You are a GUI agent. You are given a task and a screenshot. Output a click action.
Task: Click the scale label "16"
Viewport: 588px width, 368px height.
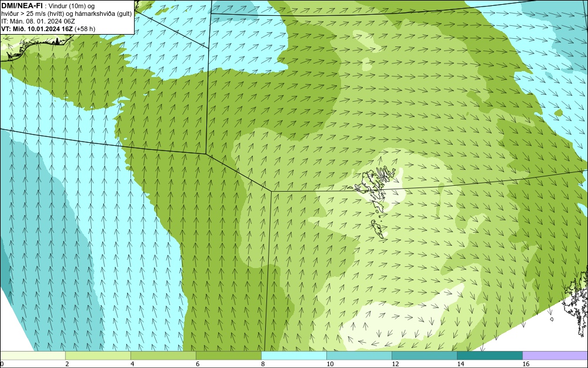point(526,364)
